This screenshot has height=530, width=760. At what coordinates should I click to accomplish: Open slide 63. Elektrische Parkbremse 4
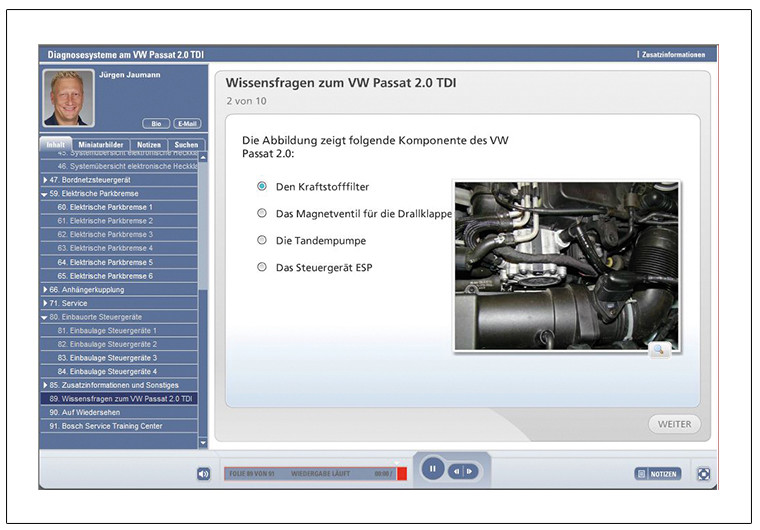tap(119, 248)
